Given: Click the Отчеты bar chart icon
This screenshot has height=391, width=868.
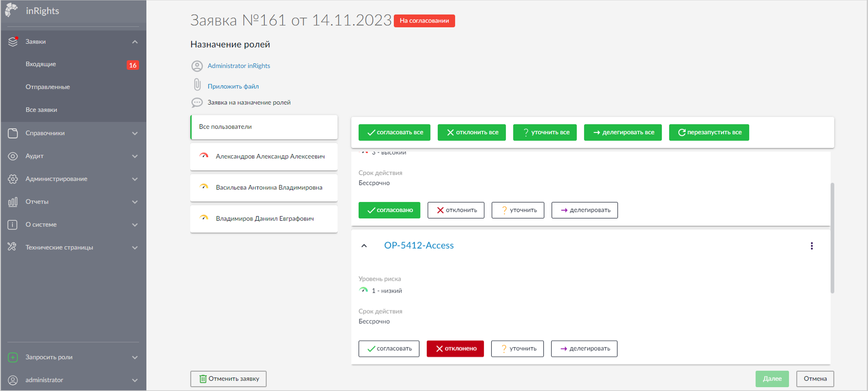Looking at the screenshot, I should tap(13, 202).
